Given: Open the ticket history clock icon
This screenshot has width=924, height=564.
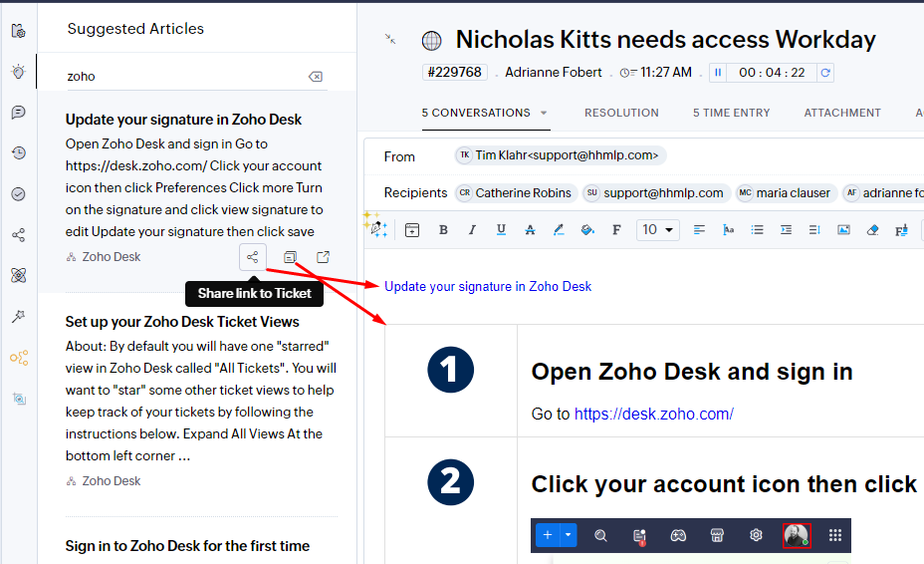Looking at the screenshot, I should pos(18,152).
